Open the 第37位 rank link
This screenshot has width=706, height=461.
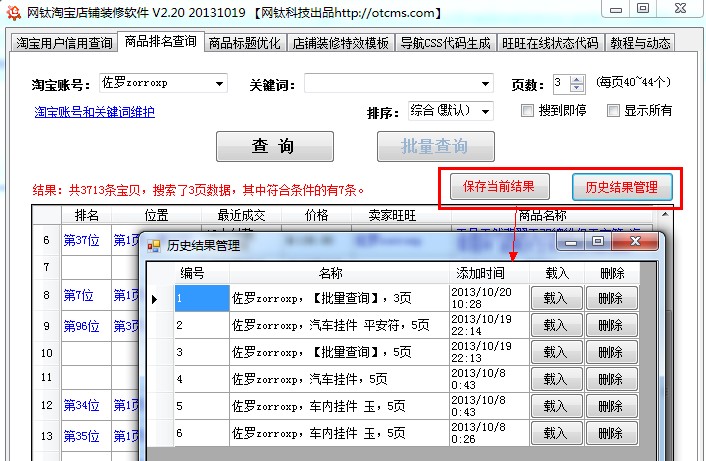(x=81, y=240)
